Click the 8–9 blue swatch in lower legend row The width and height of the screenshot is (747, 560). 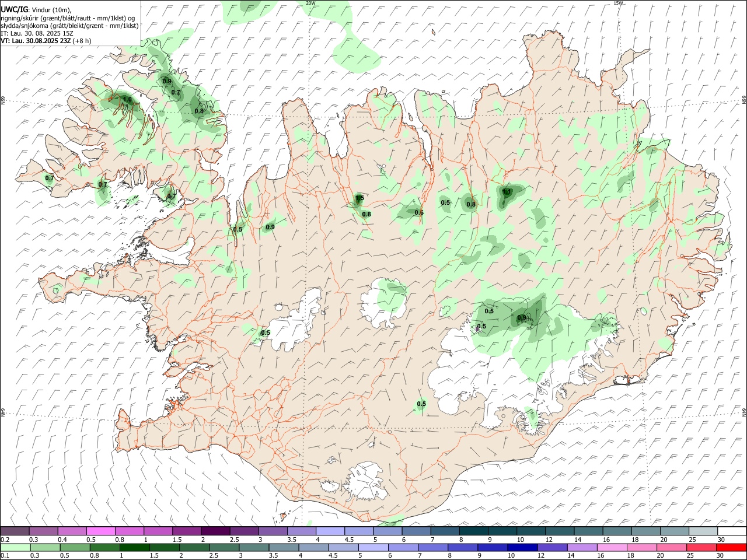(463, 548)
